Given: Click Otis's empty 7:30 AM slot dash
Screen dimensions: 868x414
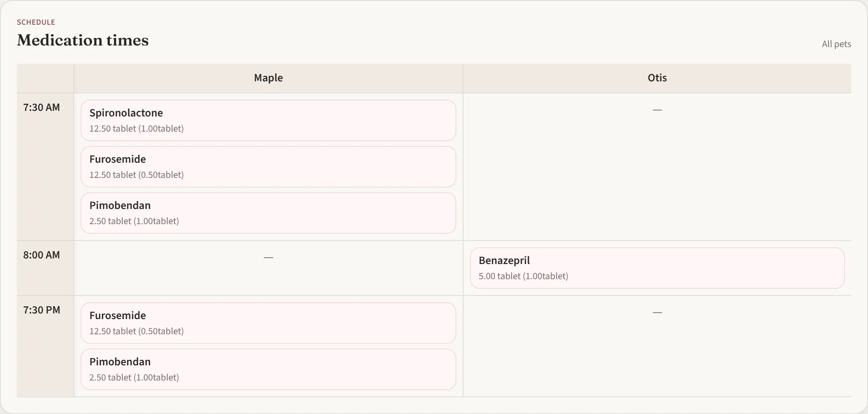Looking at the screenshot, I should pyautogui.click(x=657, y=110).
